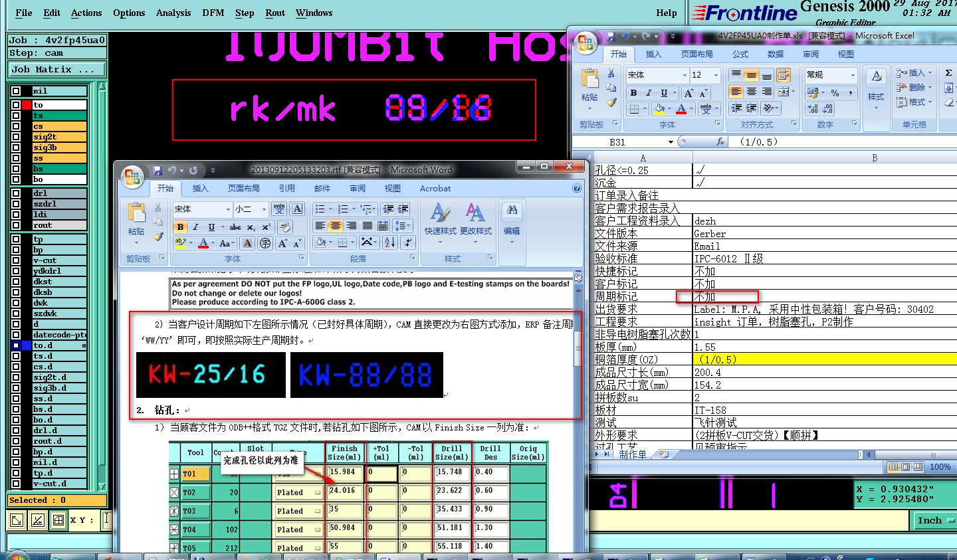Click the Word font color red A swatch
The height and width of the screenshot is (560, 957).
click(x=203, y=243)
